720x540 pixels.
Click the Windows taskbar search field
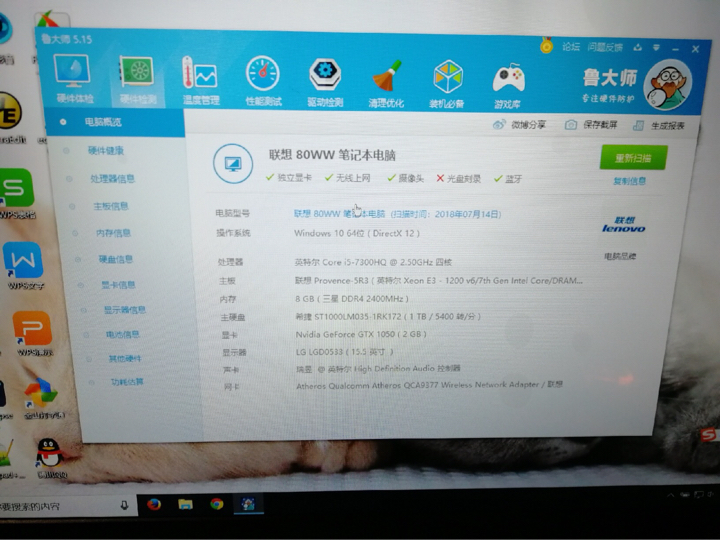pos(68,506)
